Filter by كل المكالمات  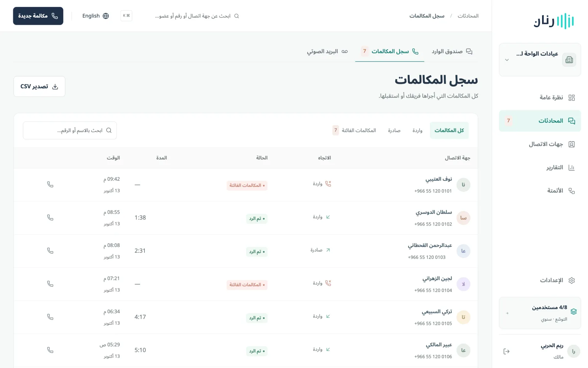(x=449, y=130)
